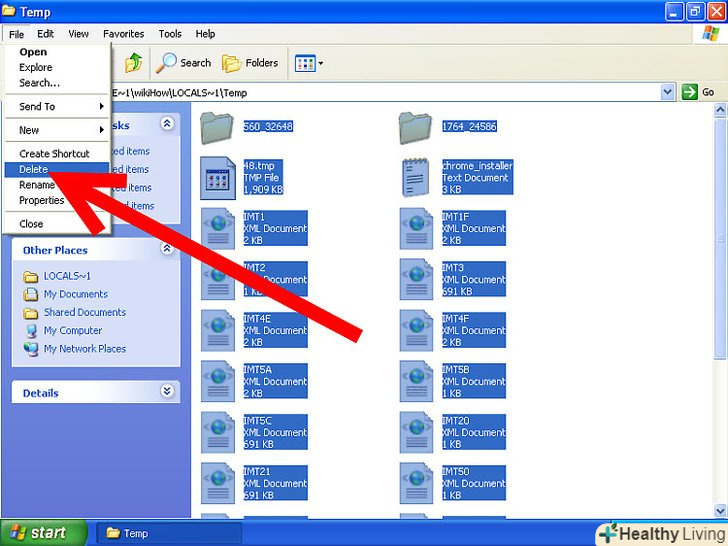
Task: Toggle the Folders pane button
Action: [250, 63]
